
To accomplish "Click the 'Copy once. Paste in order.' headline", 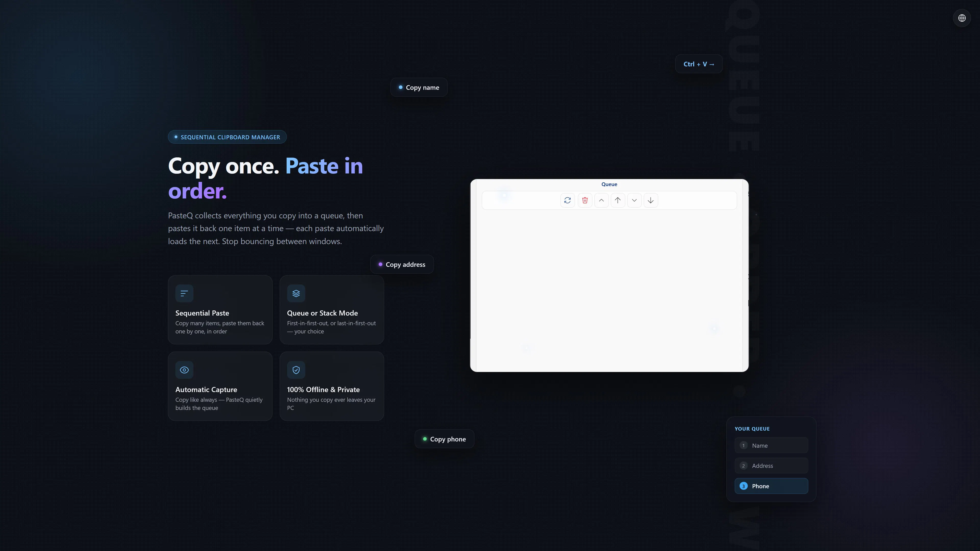I will (x=265, y=178).
